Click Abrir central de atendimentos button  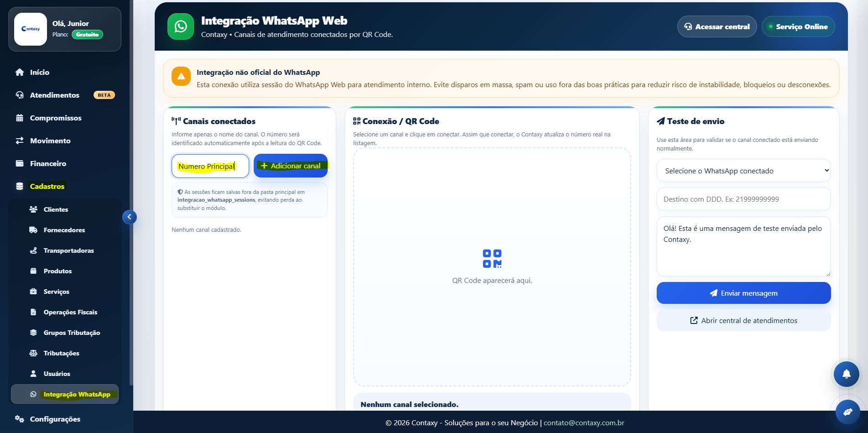tap(743, 320)
